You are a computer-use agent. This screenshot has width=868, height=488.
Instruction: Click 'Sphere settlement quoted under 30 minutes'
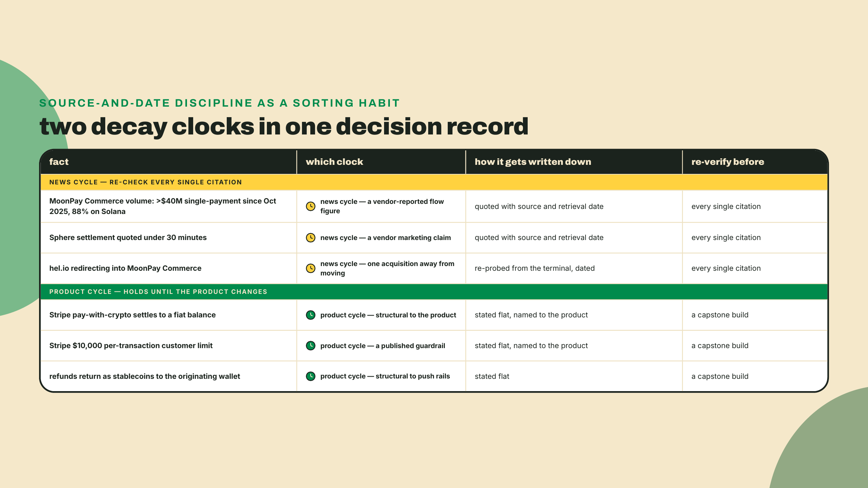[128, 237]
